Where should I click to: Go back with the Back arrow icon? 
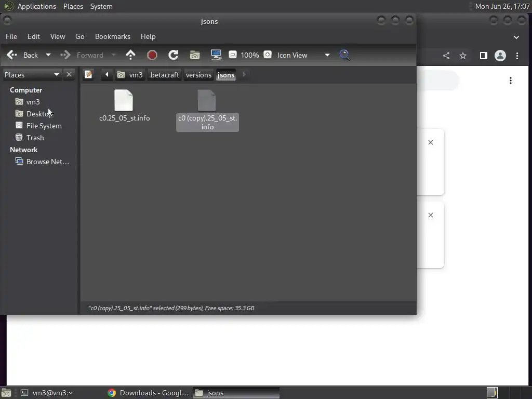[x=12, y=55]
